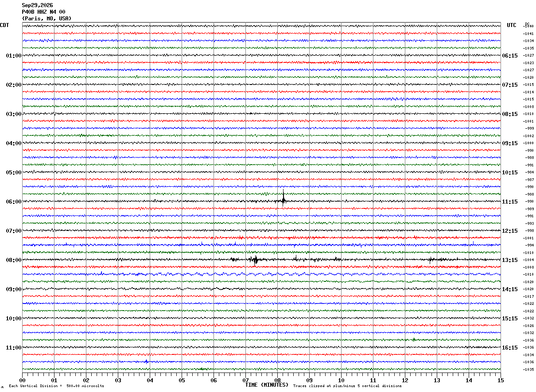Click the TIME (MINUTES) axis title
Screen dimensions: 536x392
pyautogui.click(x=267, y=385)
